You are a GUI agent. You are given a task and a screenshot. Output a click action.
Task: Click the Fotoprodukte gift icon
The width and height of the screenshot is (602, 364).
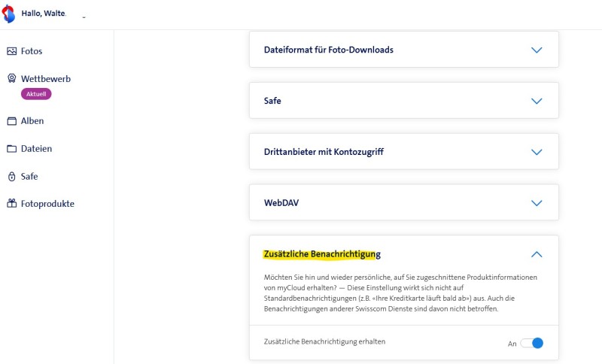coord(11,204)
